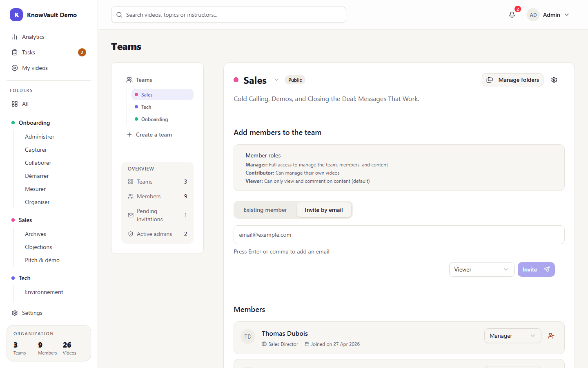This screenshot has height=368, width=588.
Task: Click Members overview row
Action: coord(157,196)
